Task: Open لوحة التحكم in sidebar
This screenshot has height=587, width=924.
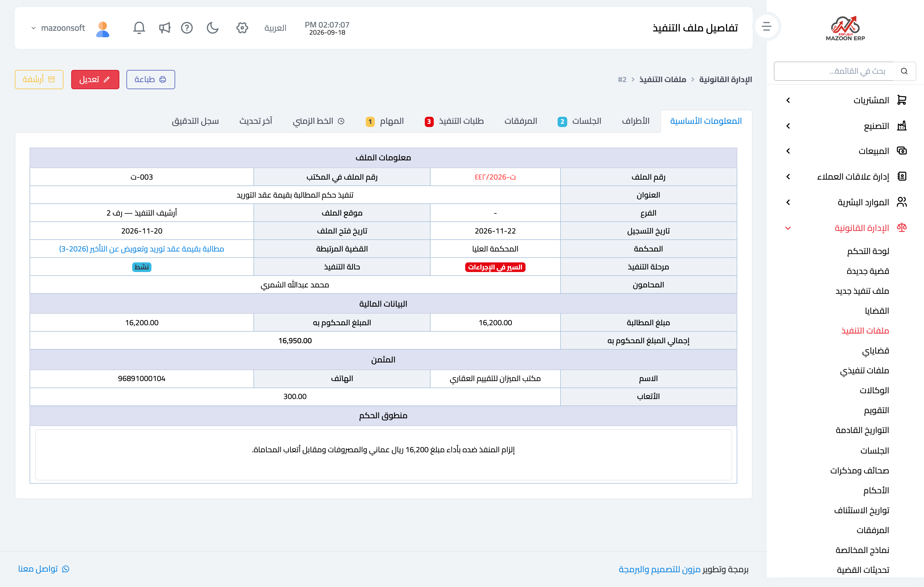Action: (868, 251)
